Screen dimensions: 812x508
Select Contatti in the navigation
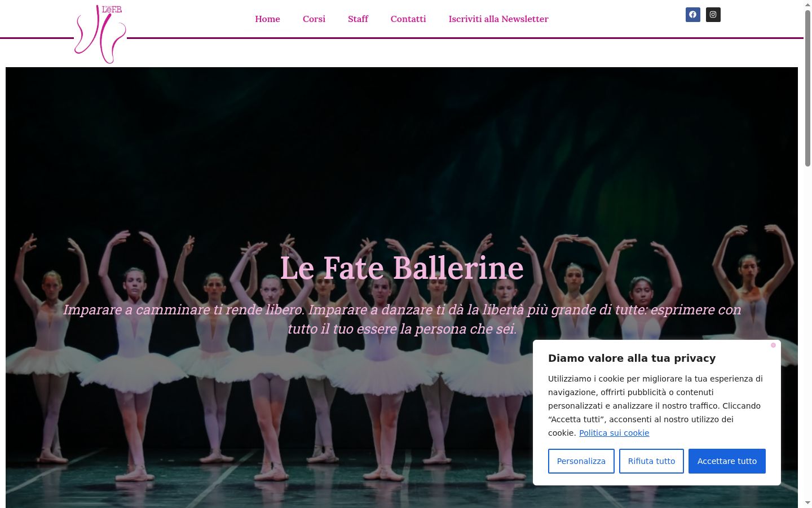click(408, 19)
